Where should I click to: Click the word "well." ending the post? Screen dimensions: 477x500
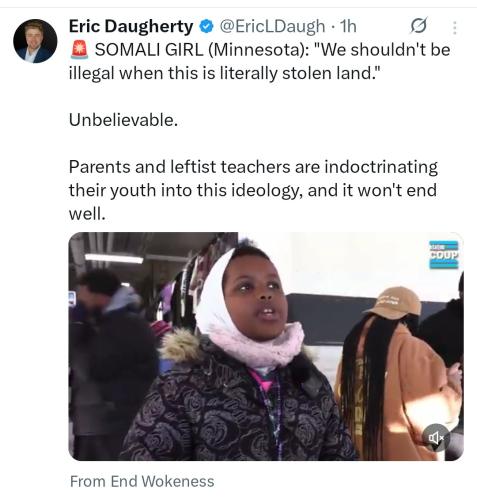click(87, 214)
